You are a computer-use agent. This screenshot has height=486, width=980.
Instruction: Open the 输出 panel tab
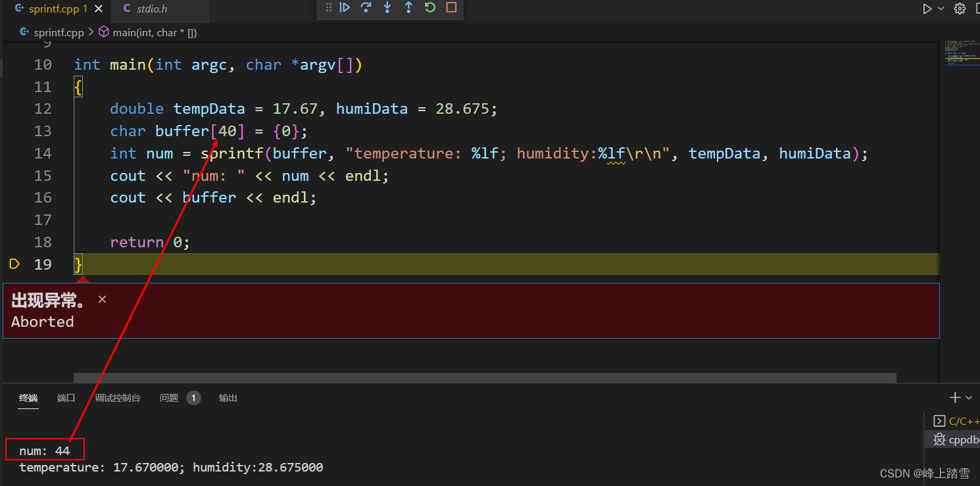pyautogui.click(x=228, y=397)
